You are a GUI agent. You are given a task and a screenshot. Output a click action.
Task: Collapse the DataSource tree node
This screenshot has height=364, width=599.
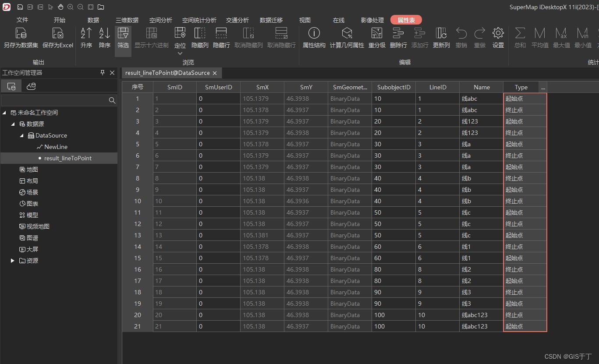[22, 135]
